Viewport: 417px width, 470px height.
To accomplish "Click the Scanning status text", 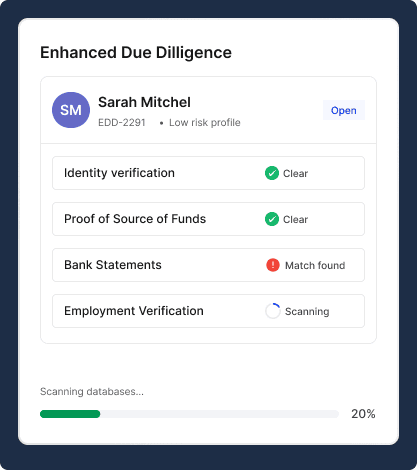I will point(307,311).
